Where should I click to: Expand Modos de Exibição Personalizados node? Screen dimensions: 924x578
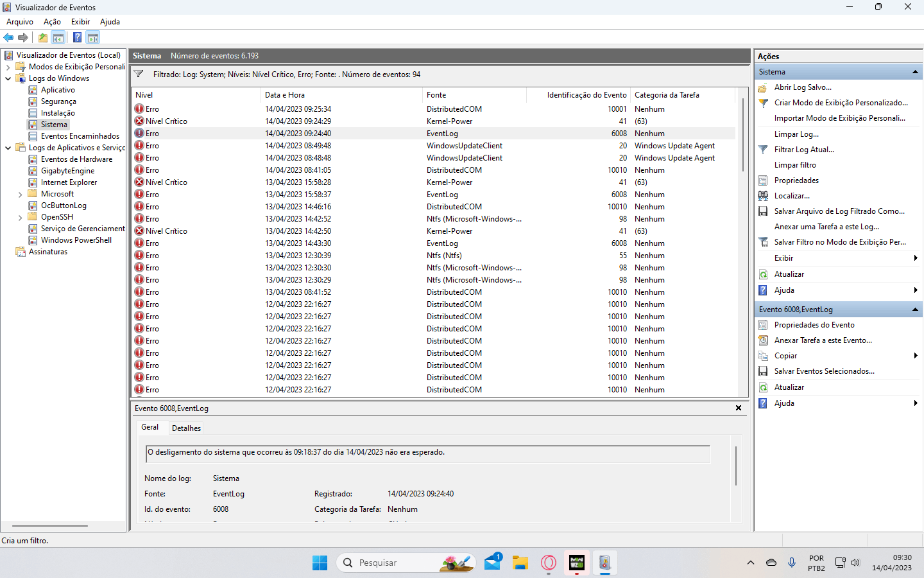click(8, 67)
